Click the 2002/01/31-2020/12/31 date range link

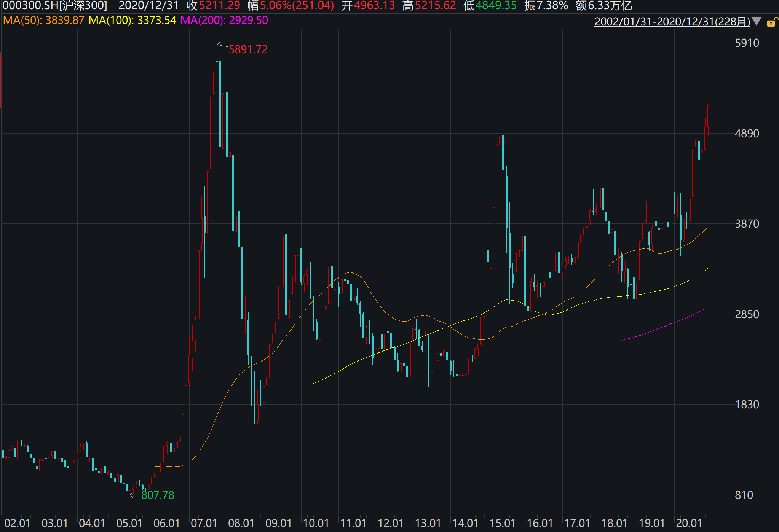[x=672, y=21]
